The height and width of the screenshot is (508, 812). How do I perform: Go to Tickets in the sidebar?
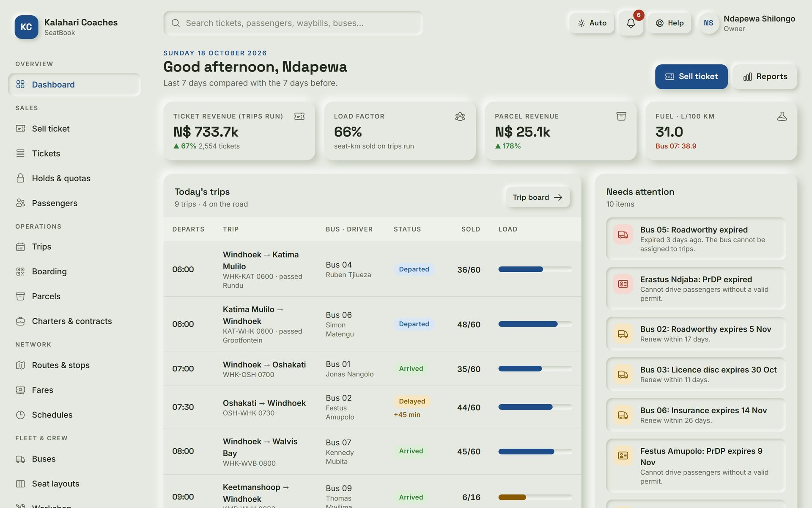(x=74, y=153)
